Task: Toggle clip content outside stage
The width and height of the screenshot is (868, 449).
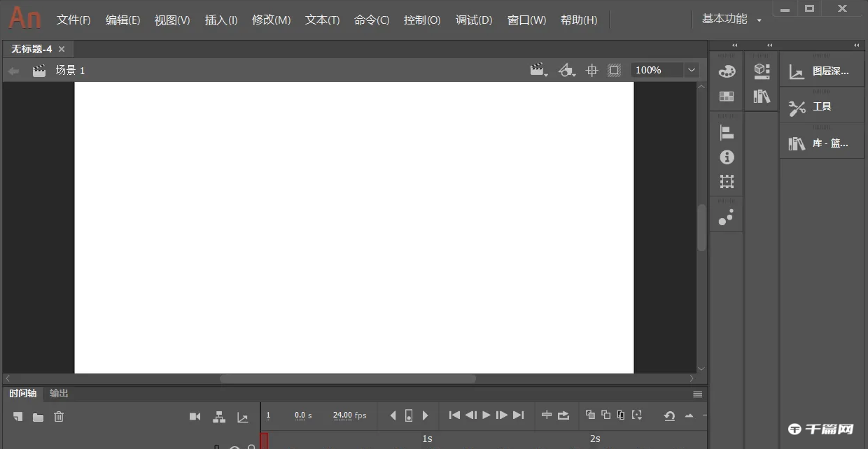Action: tap(614, 70)
